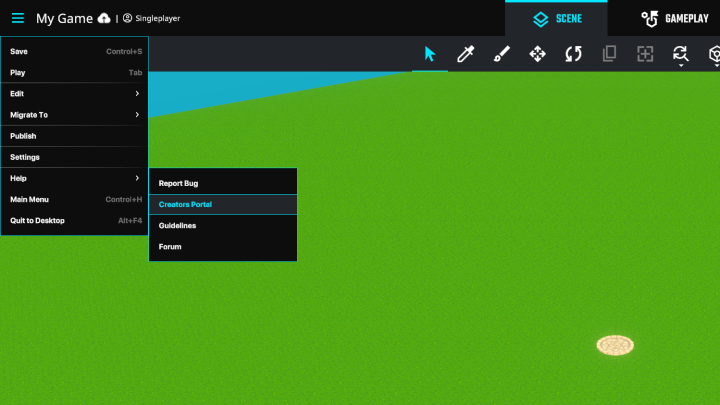Image resolution: width=720 pixels, height=405 pixels.
Task: Click the My Game title
Action: pos(64,18)
